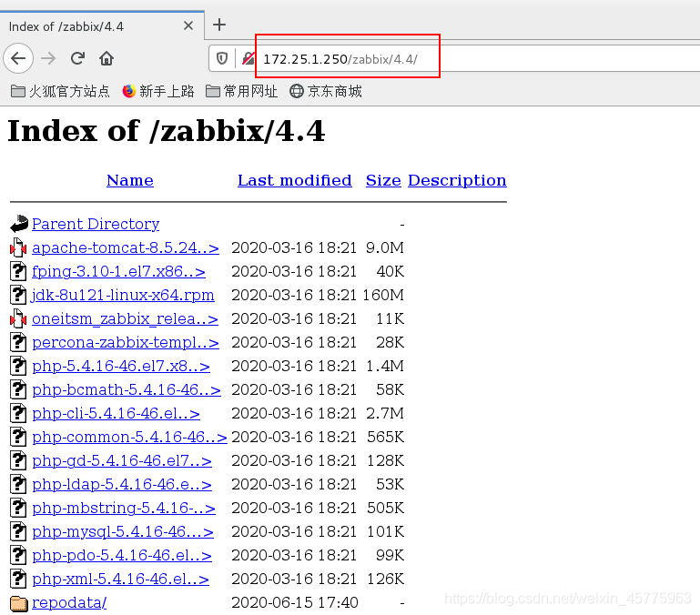Click the insecure connection lock icon

[249, 58]
